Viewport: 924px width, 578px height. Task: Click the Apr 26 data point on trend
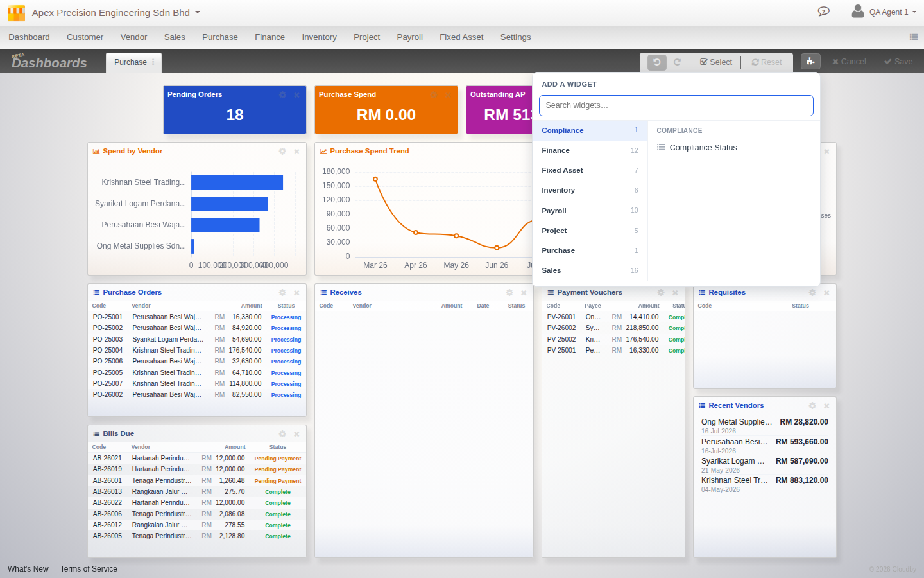(x=416, y=232)
